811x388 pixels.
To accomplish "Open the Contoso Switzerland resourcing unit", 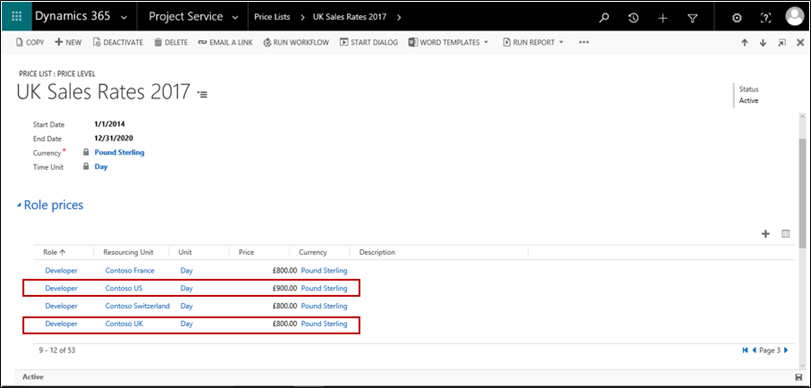I will point(138,306).
